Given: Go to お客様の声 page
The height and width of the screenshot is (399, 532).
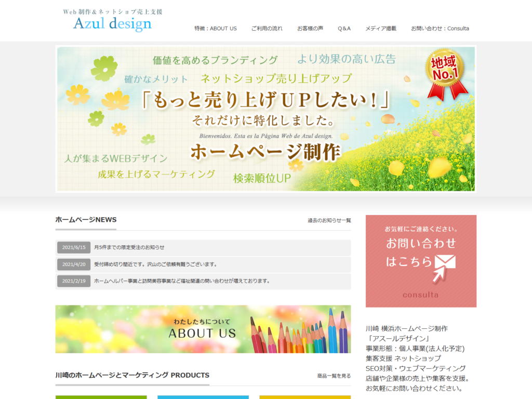Looking at the screenshot, I should point(310,29).
